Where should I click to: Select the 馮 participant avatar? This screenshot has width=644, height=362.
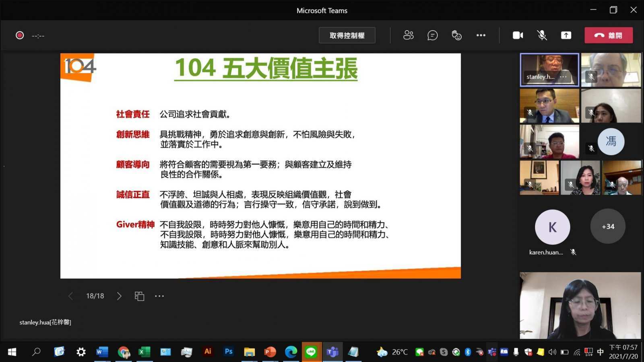point(611,142)
